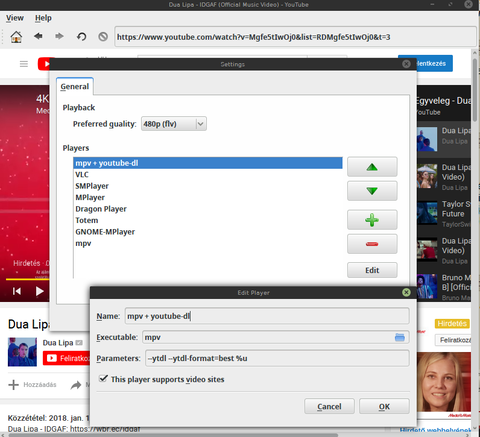
Task: Select the General tab in Settings
Action: [75, 87]
